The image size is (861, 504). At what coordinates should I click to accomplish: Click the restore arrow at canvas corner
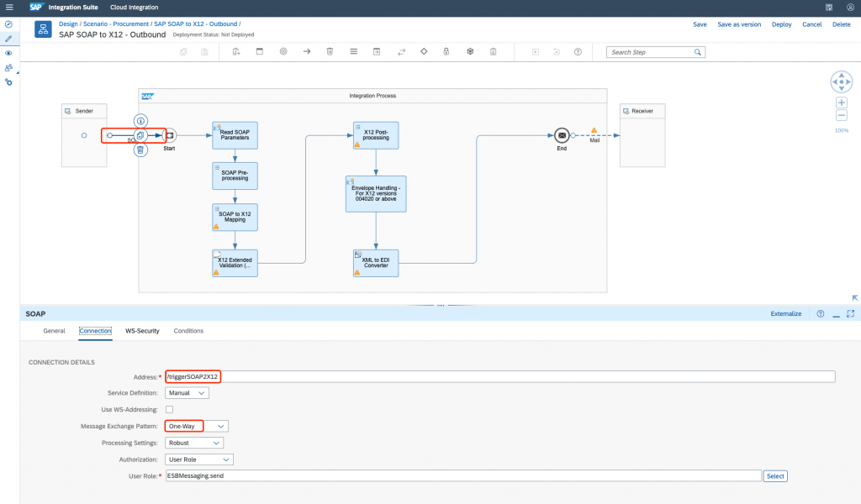click(855, 298)
